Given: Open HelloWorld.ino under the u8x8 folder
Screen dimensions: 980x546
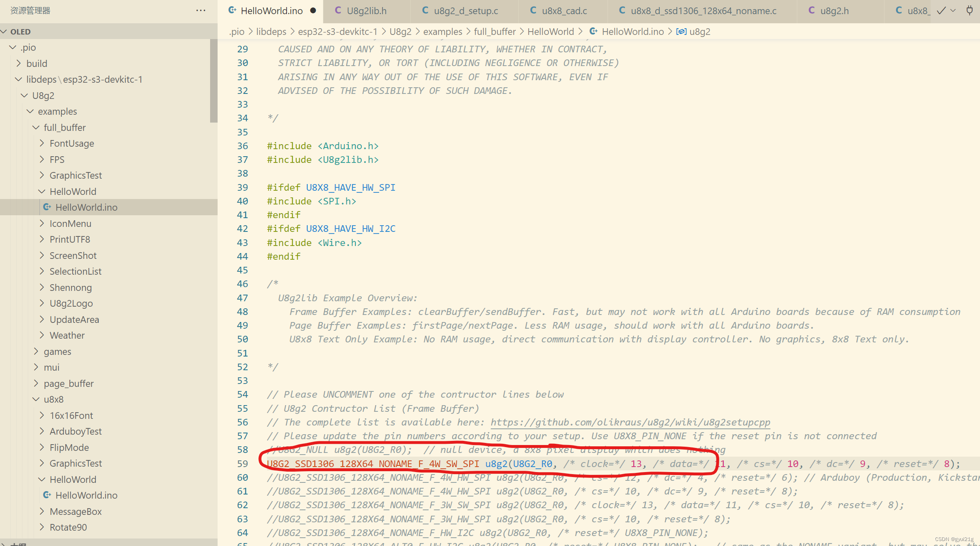Looking at the screenshot, I should pyautogui.click(x=86, y=495).
